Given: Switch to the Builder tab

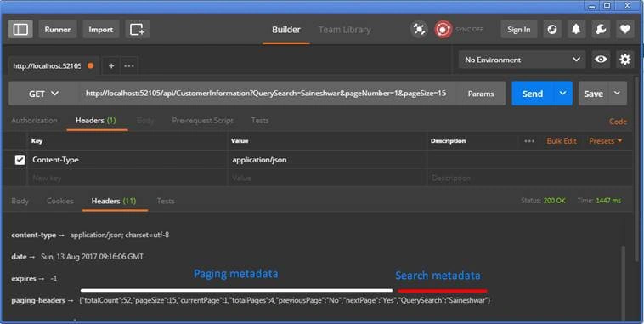Looking at the screenshot, I should [x=285, y=30].
